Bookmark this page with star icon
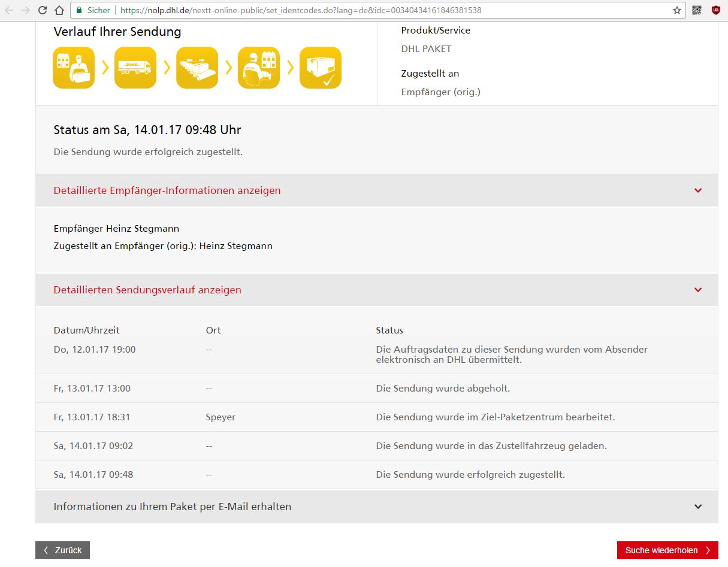 click(677, 10)
